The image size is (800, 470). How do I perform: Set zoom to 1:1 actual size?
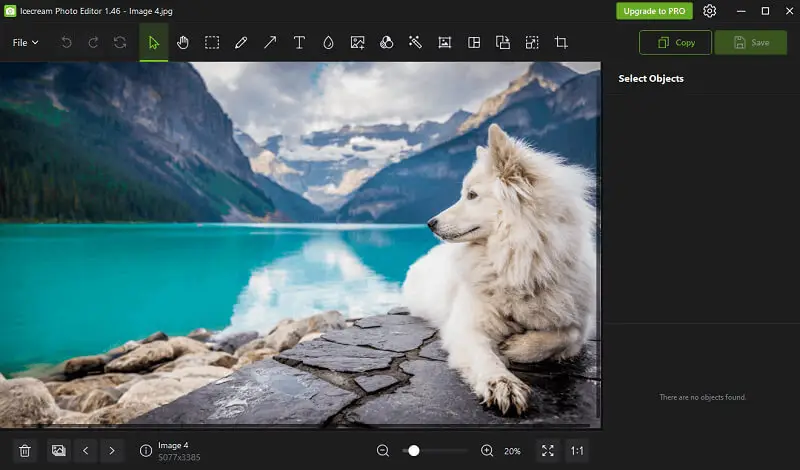tap(577, 451)
